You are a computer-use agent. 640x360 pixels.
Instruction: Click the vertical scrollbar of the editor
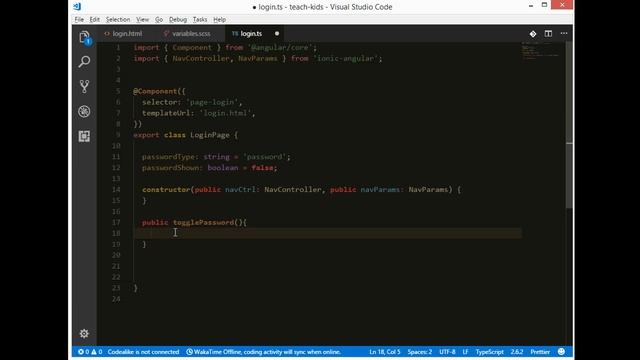(x=569, y=124)
